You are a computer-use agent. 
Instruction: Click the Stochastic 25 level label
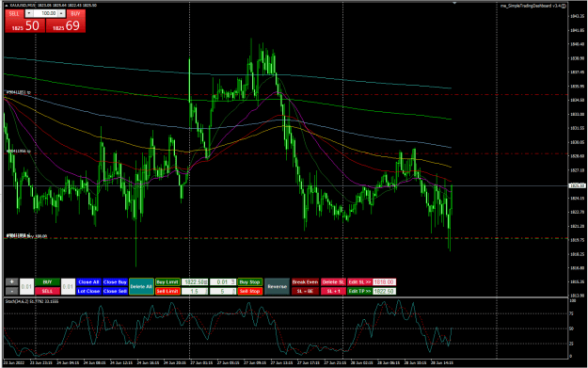pos(571,344)
